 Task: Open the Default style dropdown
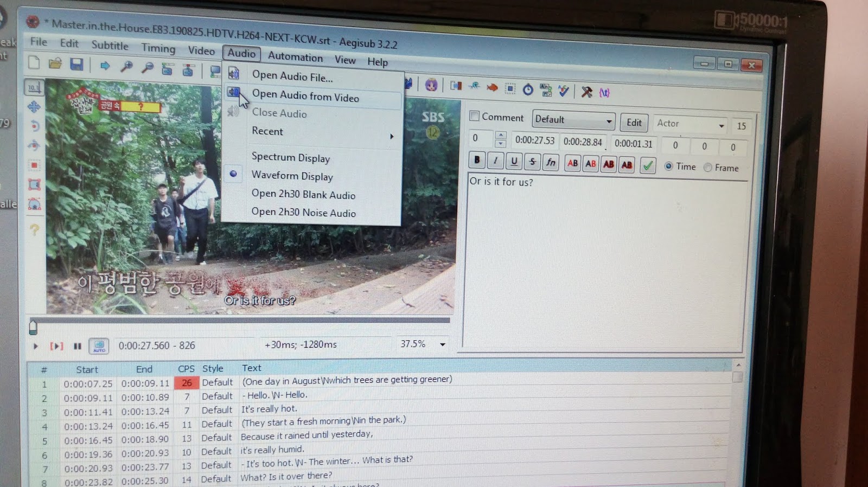click(x=573, y=120)
